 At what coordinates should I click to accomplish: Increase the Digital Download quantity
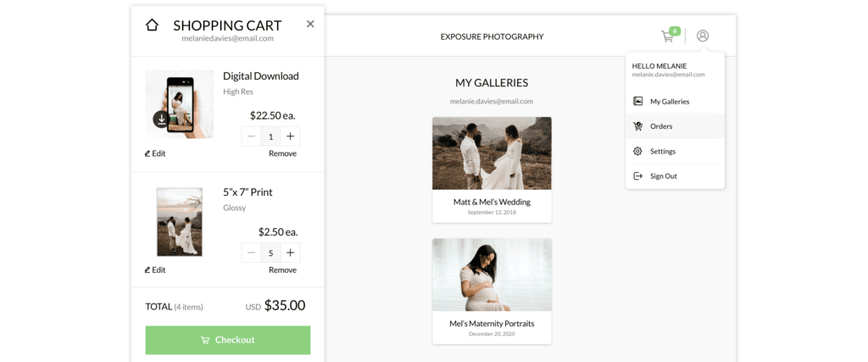coord(290,136)
